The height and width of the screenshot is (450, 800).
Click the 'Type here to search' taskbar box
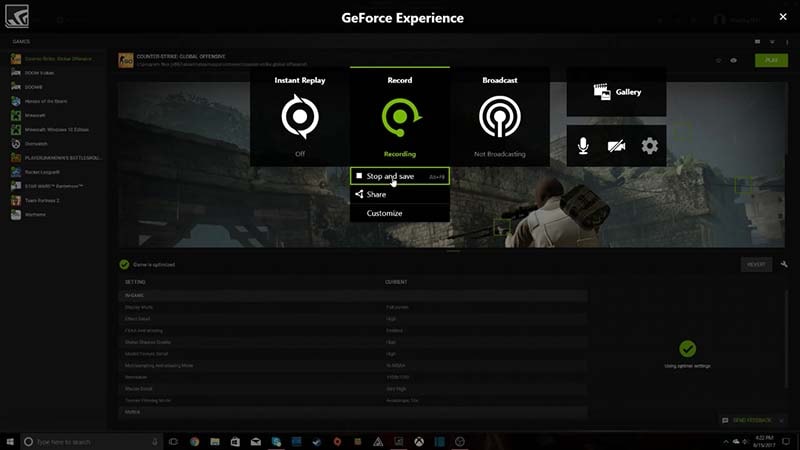tap(92, 441)
